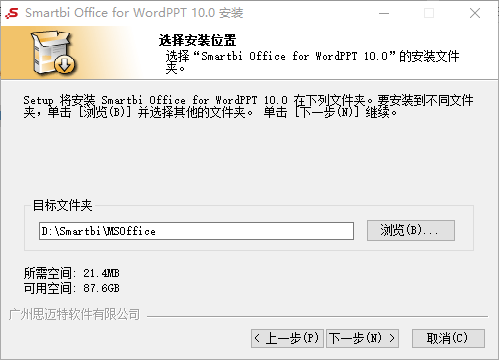This screenshot has height=360, width=499.
Task: Click the 所需空间 21.4MB label
Action: tap(71, 273)
